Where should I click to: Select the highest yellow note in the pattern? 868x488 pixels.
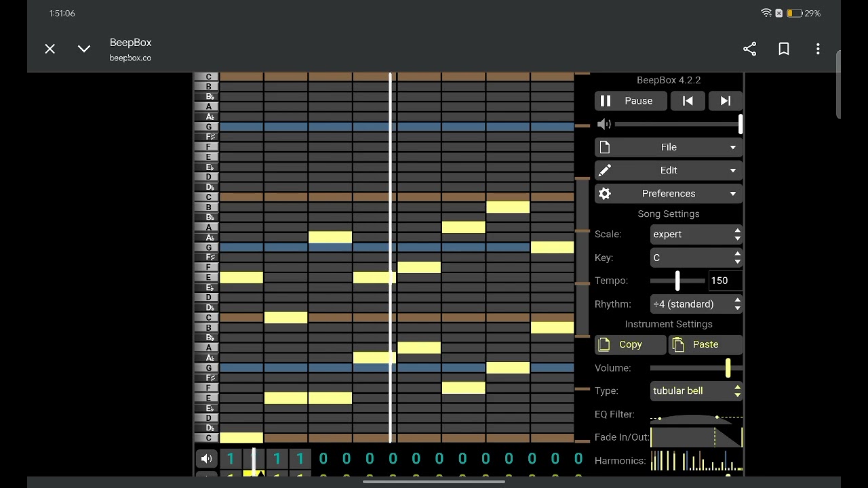coord(508,207)
